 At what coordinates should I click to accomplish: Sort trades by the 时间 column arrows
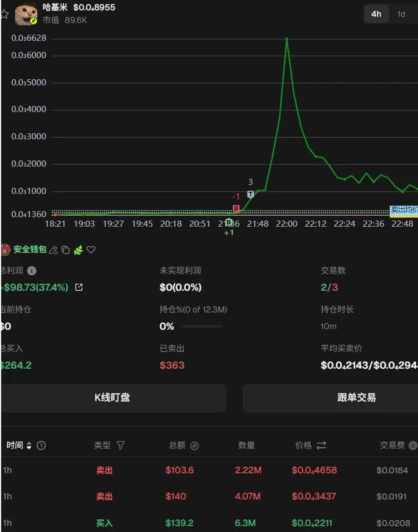coord(29,446)
